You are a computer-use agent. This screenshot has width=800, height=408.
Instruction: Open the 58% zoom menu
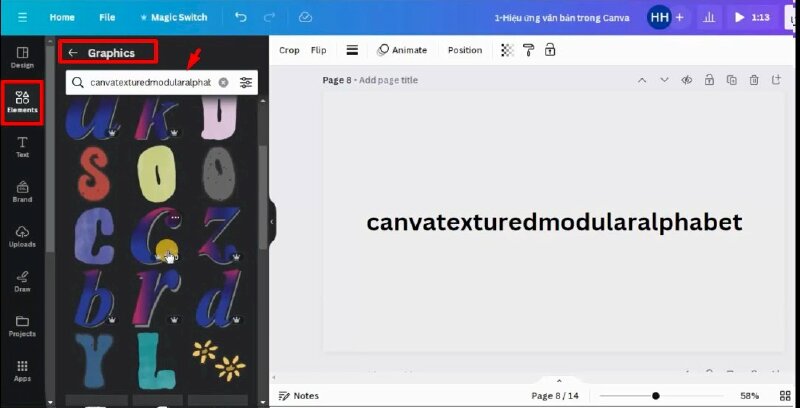[x=749, y=396]
